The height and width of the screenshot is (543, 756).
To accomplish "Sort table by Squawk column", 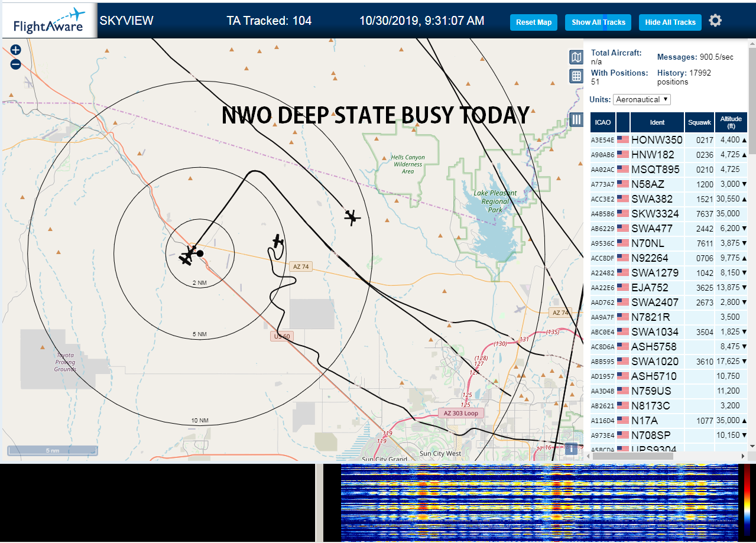I will click(699, 122).
